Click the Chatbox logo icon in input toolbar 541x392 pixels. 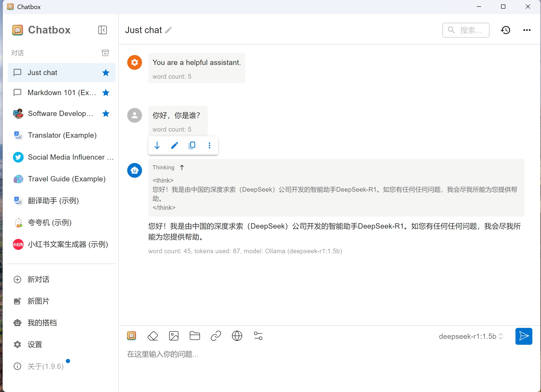(x=132, y=336)
